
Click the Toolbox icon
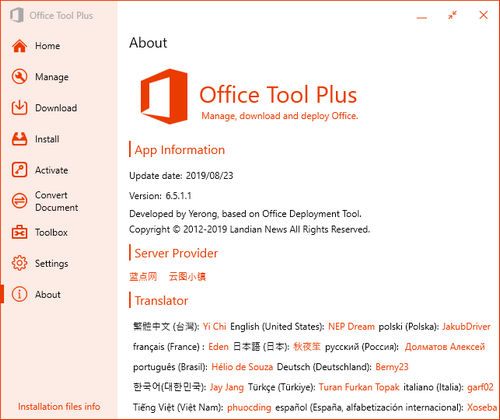pyautogui.click(x=19, y=232)
